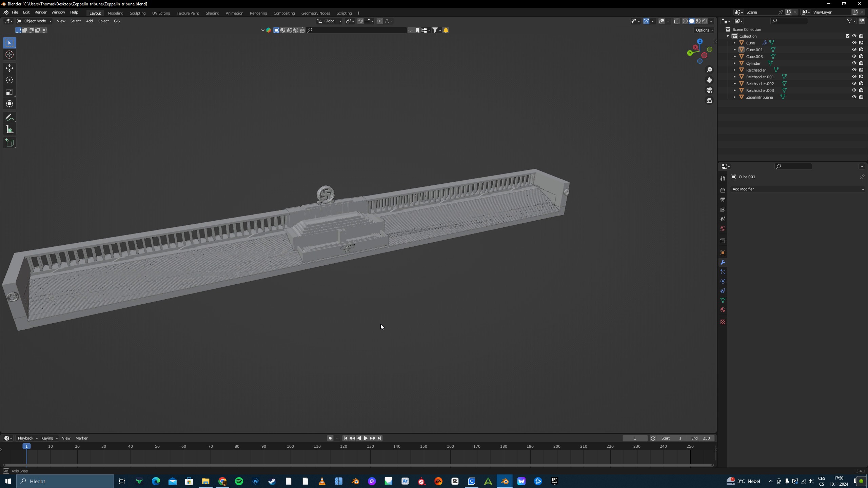Activate the Rotate tool
This screenshot has width=868, height=488.
9,80
